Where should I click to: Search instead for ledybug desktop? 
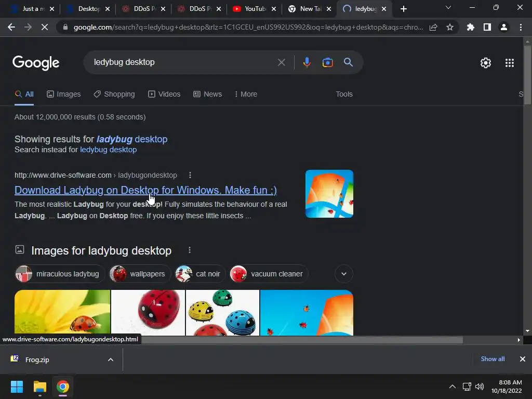click(108, 150)
